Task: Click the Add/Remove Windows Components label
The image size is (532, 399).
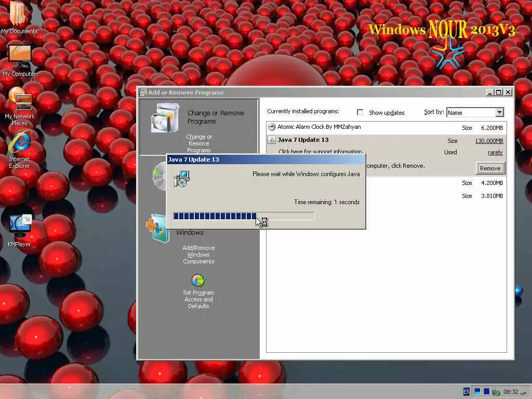Action: (198, 255)
